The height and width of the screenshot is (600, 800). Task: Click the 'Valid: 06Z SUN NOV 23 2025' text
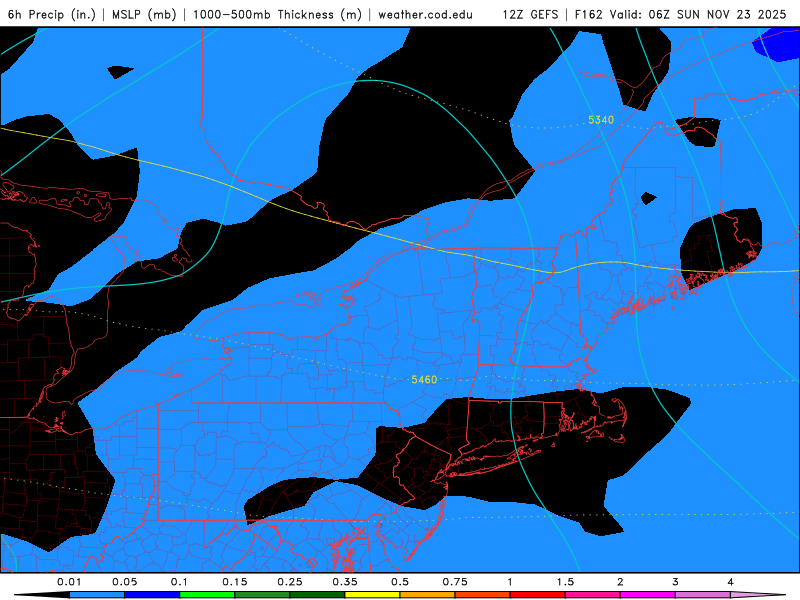coord(697,14)
